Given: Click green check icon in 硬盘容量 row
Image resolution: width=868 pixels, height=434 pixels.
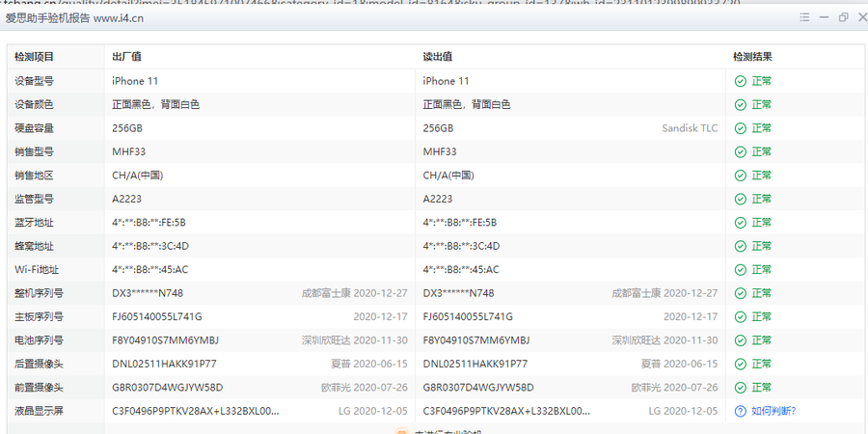Looking at the screenshot, I should tap(740, 128).
